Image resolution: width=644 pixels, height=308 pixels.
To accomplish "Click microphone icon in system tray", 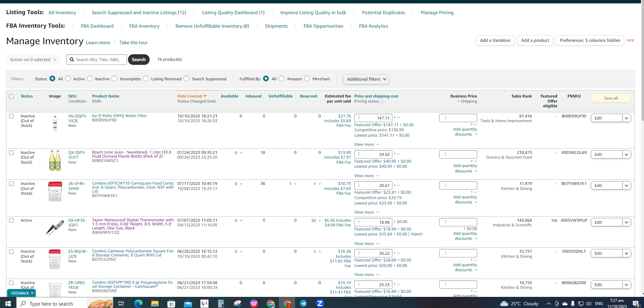I will click(x=573, y=304).
